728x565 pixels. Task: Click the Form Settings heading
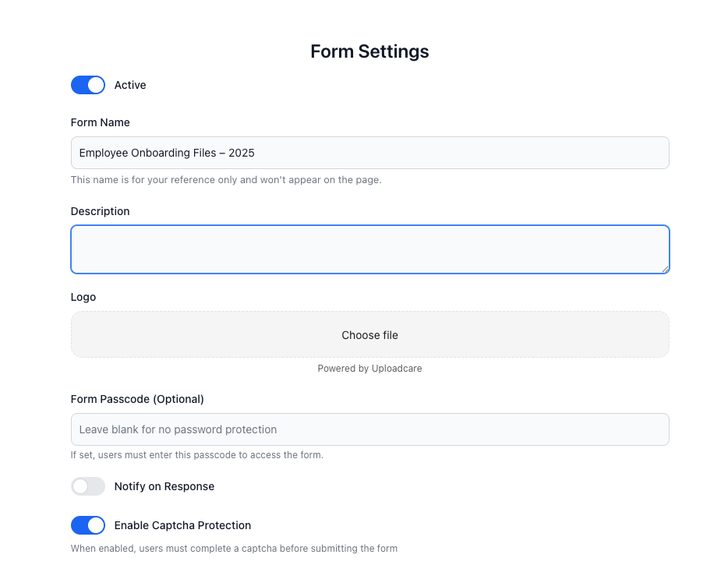369,51
